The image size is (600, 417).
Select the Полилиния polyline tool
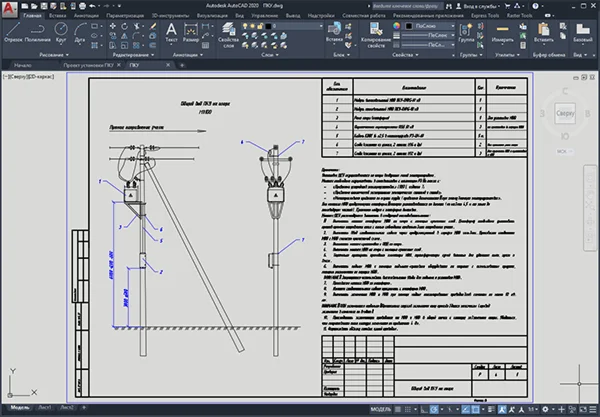pyautogui.click(x=38, y=32)
